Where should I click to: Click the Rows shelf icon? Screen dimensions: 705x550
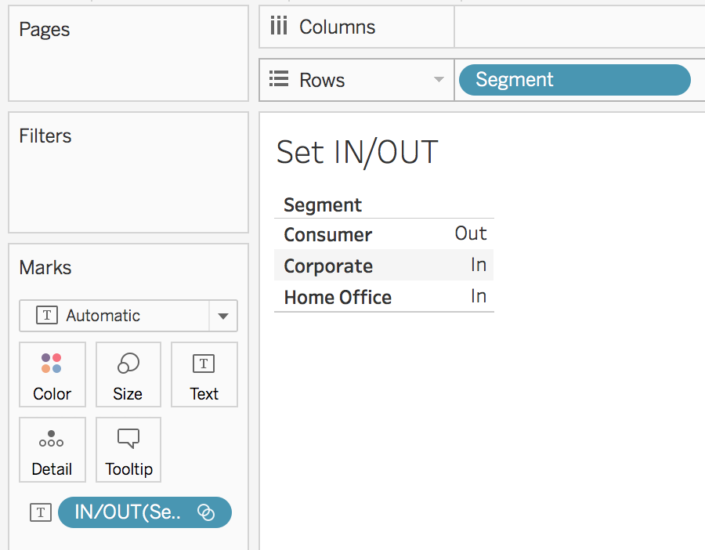279,80
